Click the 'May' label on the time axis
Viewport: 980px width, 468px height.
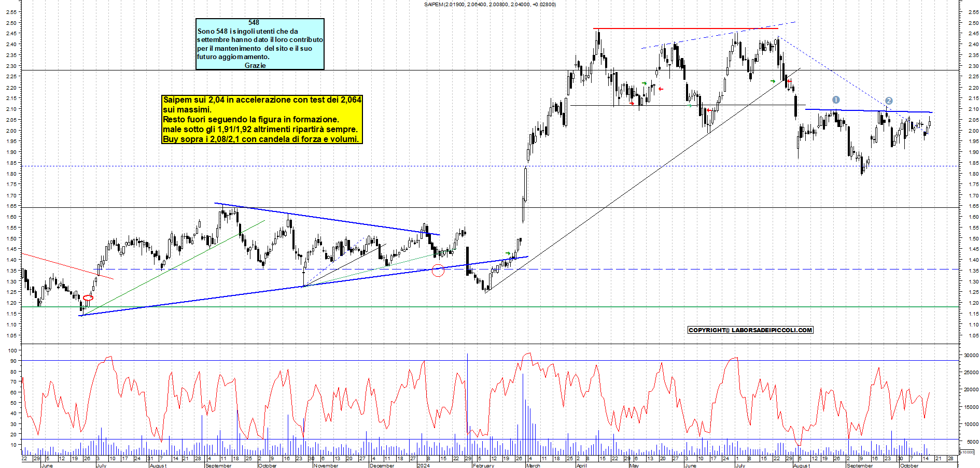tap(634, 465)
